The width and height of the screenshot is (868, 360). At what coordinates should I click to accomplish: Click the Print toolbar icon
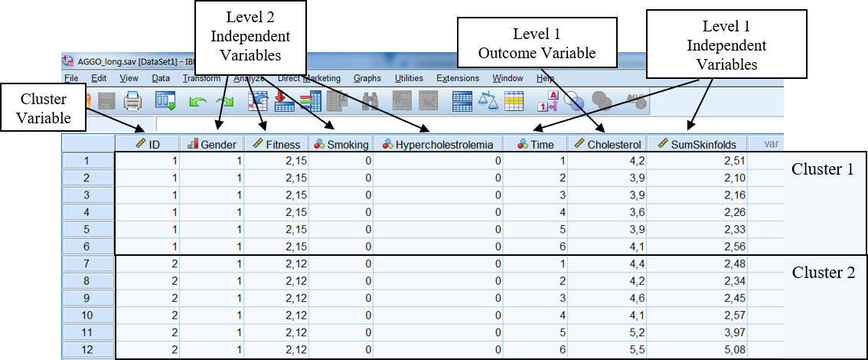pyautogui.click(x=133, y=101)
